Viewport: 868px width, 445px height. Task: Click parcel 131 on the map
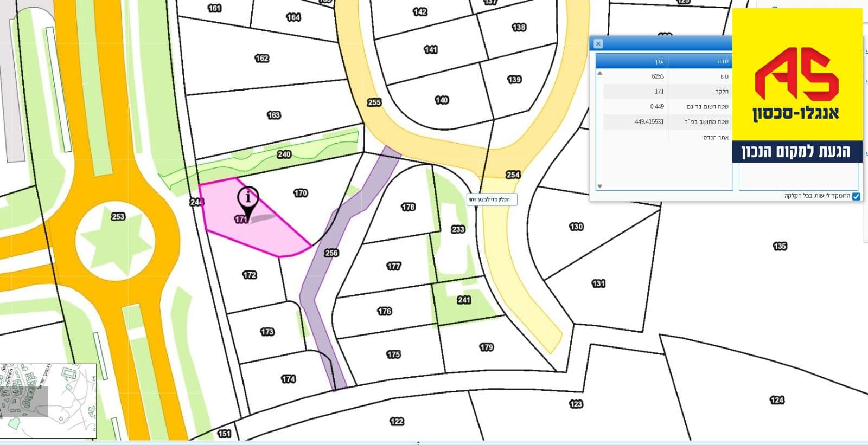point(598,283)
